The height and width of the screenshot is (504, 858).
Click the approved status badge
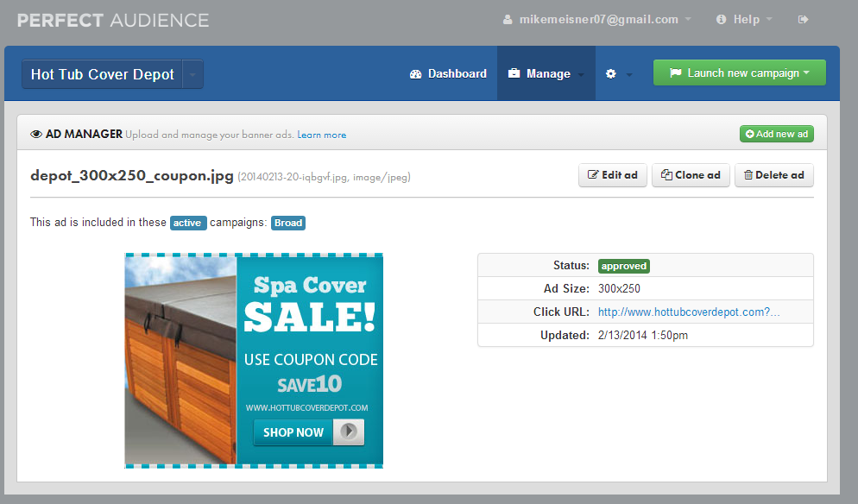624,266
